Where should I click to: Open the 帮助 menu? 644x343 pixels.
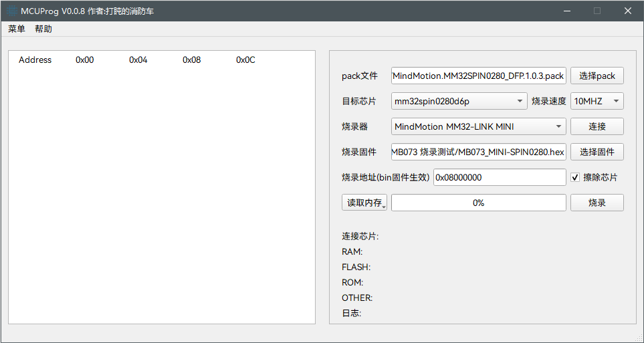click(43, 29)
